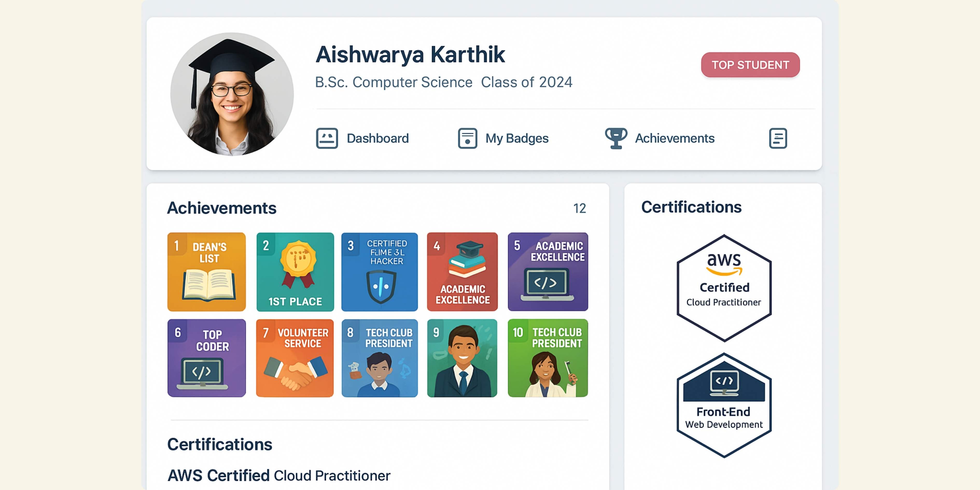Select the Certified Hacker shield badge
Image resolution: width=980 pixels, height=490 pixels.
pyautogui.click(x=379, y=272)
